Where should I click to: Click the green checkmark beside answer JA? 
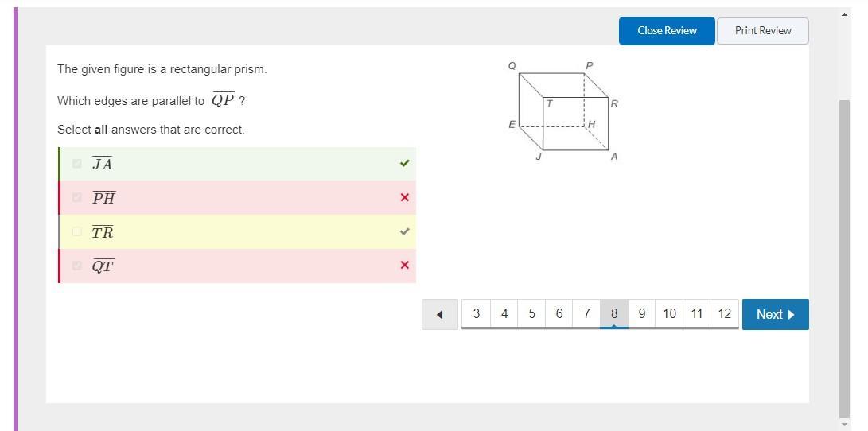(x=404, y=164)
